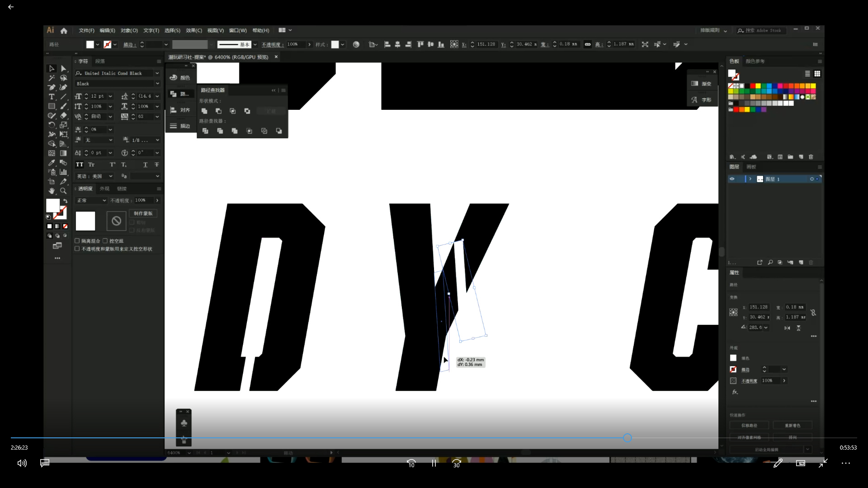
Task: Select the Eraser tool
Action: pyautogui.click(x=63, y=116)
